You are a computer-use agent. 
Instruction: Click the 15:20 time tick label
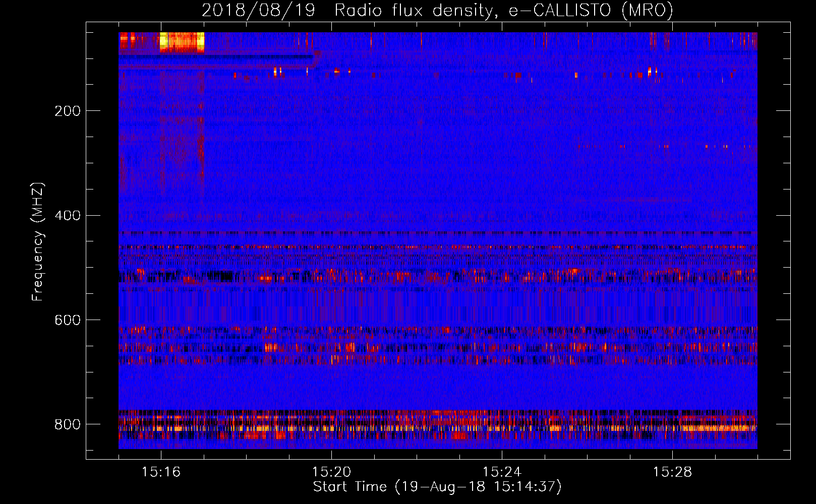[x=331, y=472]
